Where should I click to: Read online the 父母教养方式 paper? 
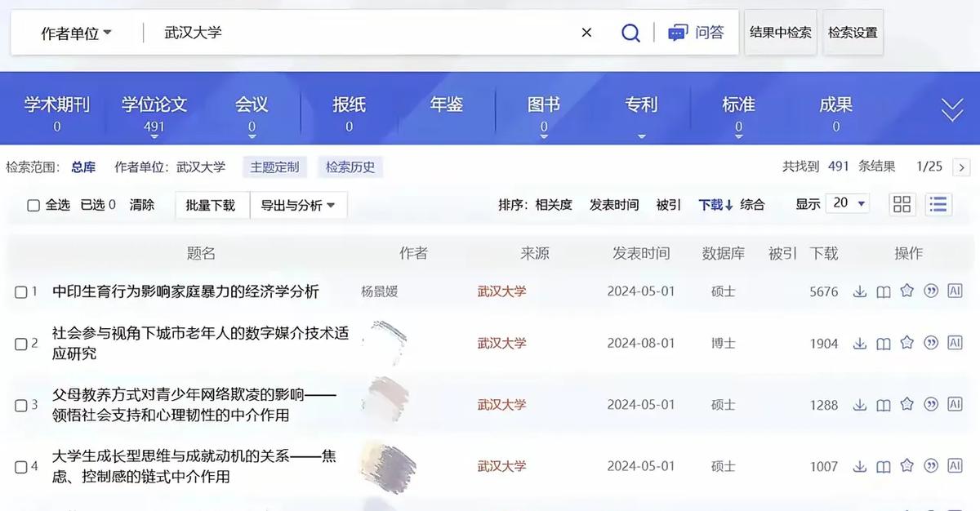pos(884,405)
